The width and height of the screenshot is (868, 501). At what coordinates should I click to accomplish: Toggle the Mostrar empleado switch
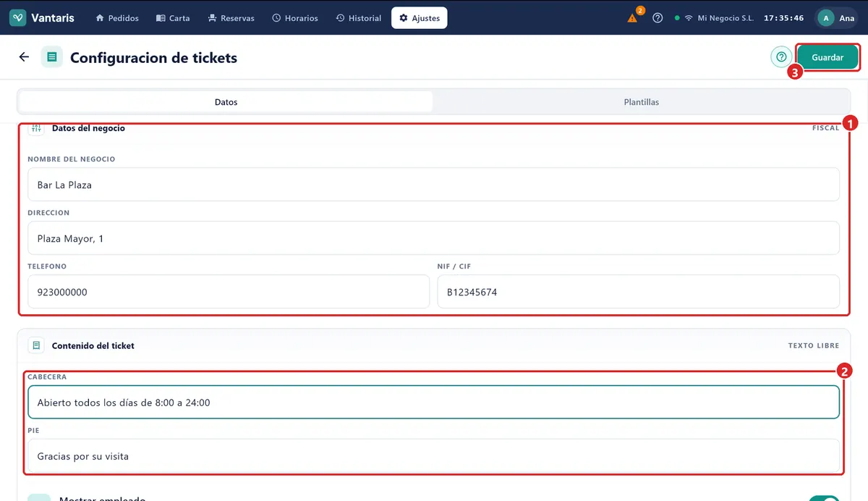point(823,499)
